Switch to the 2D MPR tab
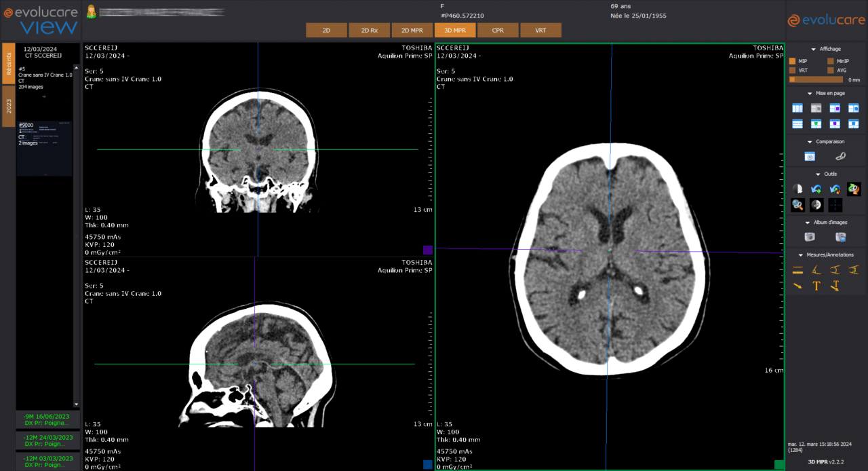 [412, 30]
